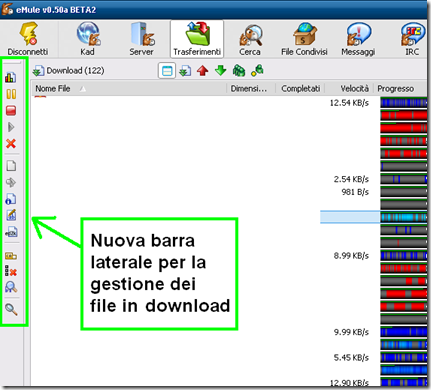Select the 2.54 KB/s speed cell
Screen dimensions: 431x390
click(351, 179)
